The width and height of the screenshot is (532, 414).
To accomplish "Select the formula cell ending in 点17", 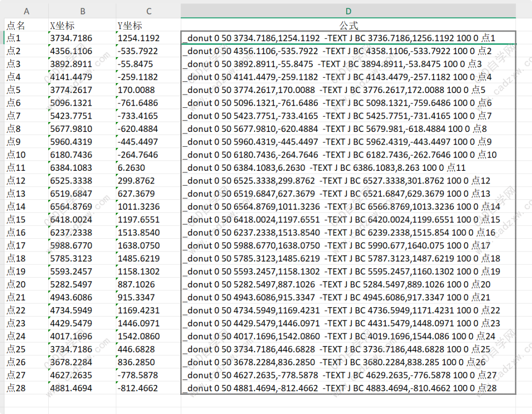I will (x=348, y=245).
